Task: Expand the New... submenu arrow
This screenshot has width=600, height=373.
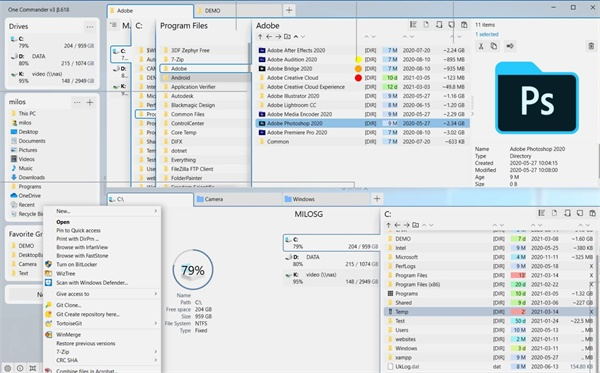Action: coord(156,211)
